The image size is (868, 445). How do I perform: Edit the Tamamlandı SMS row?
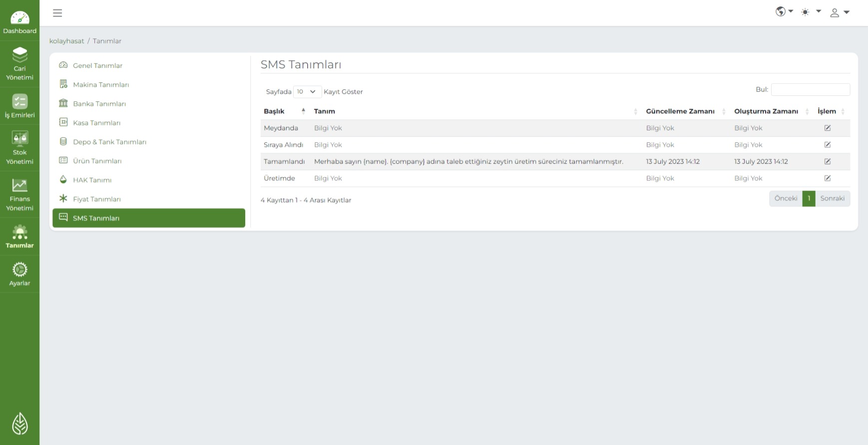pyautogui.click(x=828, y=162)
